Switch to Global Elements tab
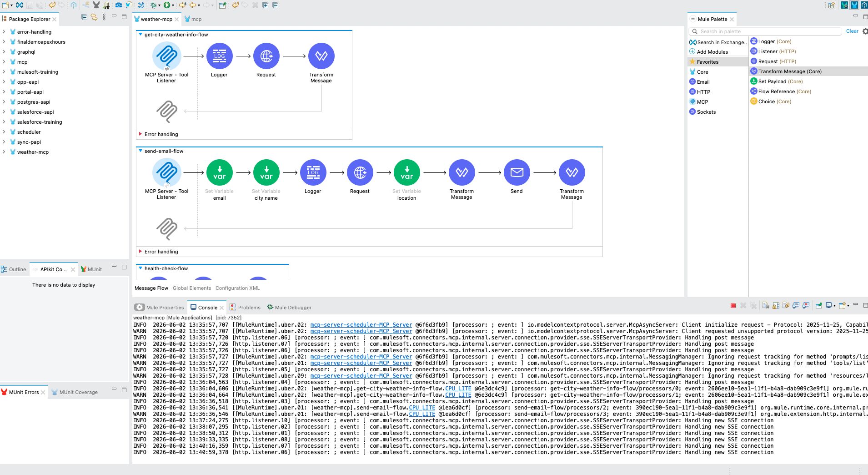Image resolution: width=868 pixels, height=475 pixels. tap(192, 288)
